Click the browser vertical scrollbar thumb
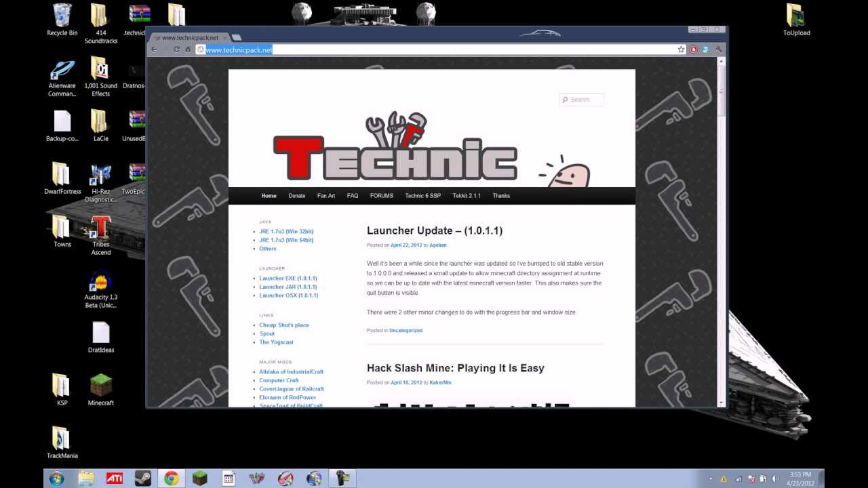This screenshot has height=488, width=868. point(722,91)
